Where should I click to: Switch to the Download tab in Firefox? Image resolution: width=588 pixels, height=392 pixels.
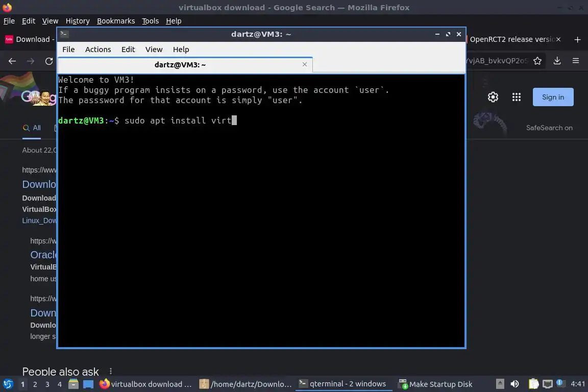tap(30, 39)
